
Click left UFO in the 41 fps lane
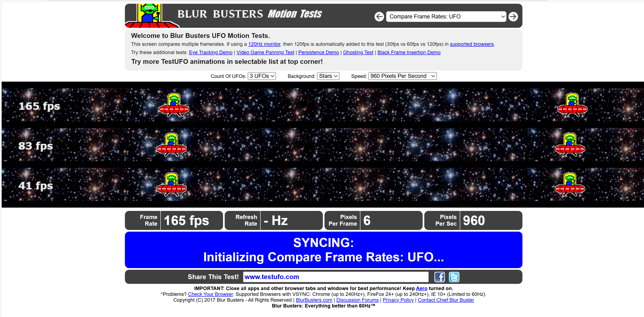pyautogui.click(x=172, y=184)
